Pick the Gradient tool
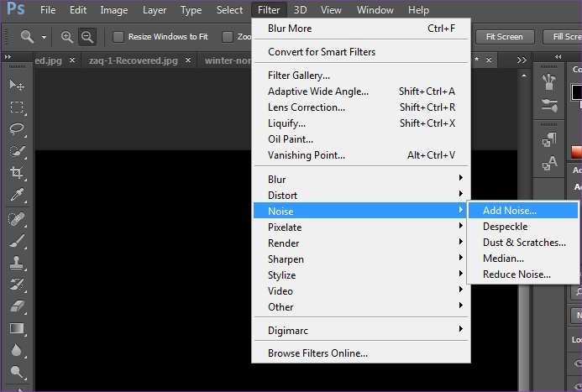The width and height of the screenshot is (582, 392). 17,328
